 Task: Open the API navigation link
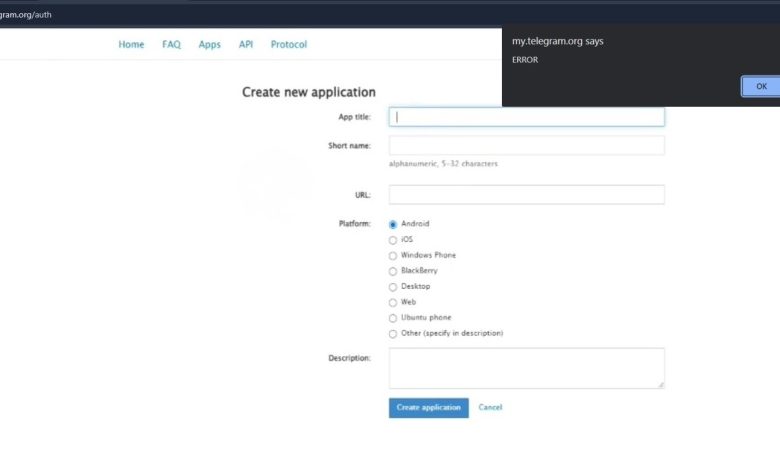point(246,44)
